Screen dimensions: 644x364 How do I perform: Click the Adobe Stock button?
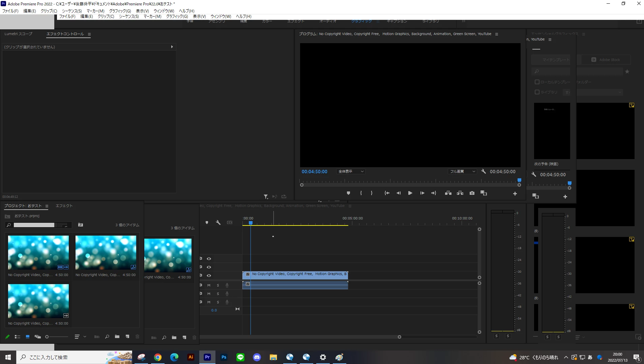click(606, 60)
